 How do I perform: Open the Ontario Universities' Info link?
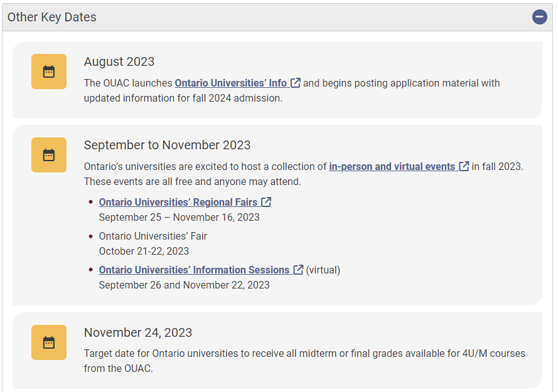[x=230, y=83]
